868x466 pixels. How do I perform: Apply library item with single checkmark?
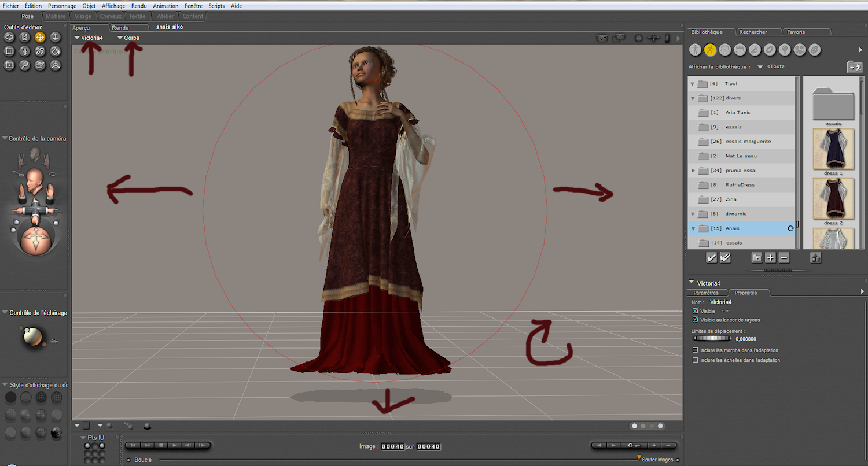(712, 258)
